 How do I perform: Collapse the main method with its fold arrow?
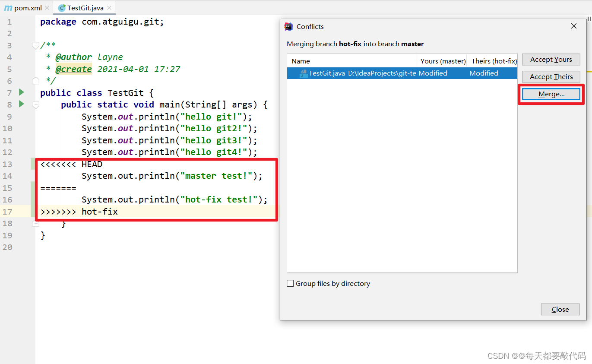tap(36, 104)
